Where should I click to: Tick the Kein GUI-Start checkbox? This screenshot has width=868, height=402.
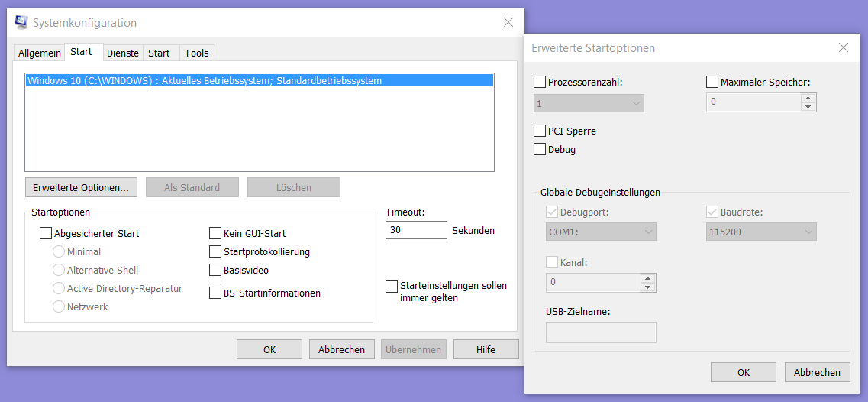tap(215, 233)
